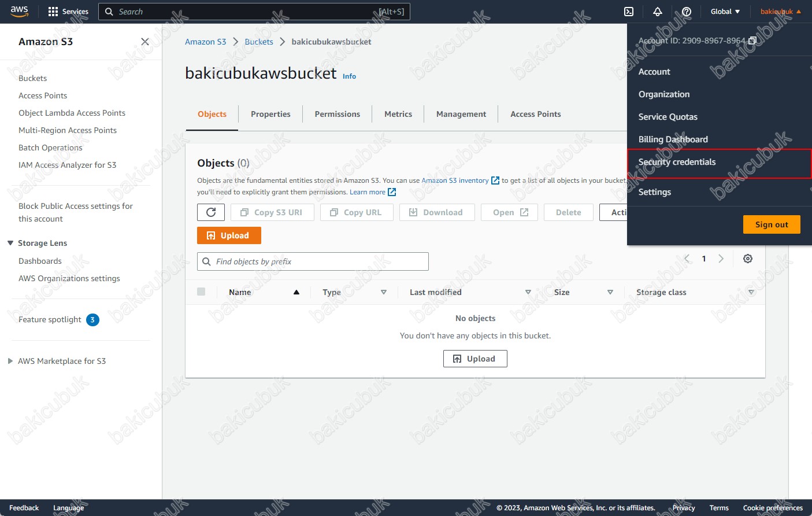
Task: Tick the select-all objects checkbox
Action: coord(201,292)
